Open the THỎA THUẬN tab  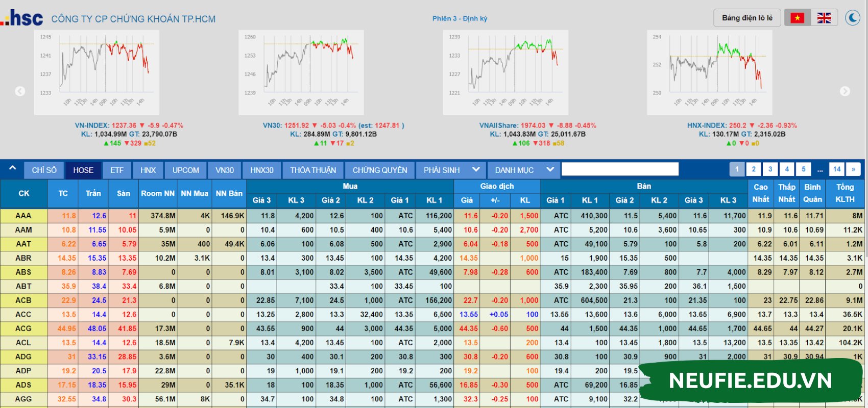coord(313,170)
